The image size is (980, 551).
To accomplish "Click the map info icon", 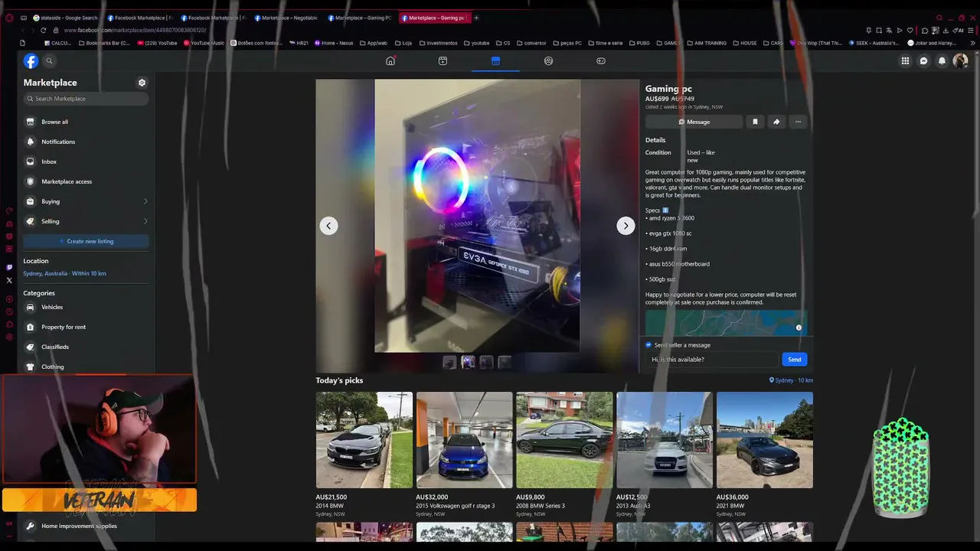I will 799,328.
